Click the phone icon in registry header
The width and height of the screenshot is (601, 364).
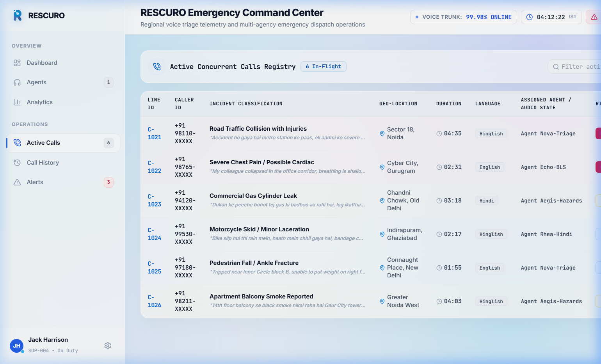pos(157,67)
